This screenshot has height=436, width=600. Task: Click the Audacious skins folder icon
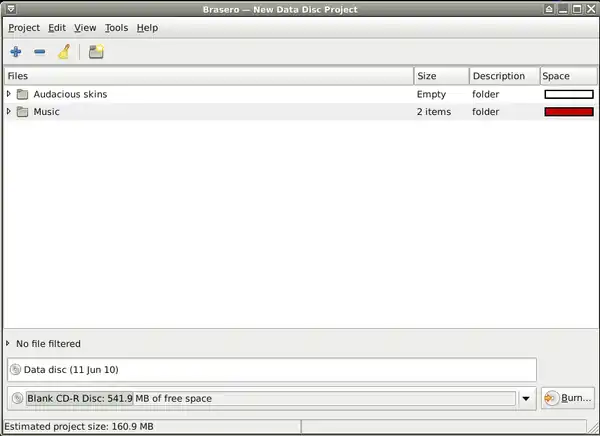(23, 94)
